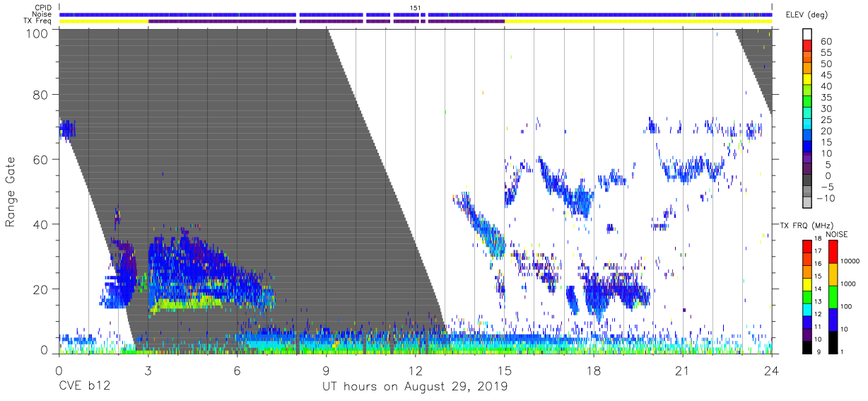Click the 'Range Gate' y-axis title
Image resolution: width=868 pixels, height=401 pixels.
point(11,192)
